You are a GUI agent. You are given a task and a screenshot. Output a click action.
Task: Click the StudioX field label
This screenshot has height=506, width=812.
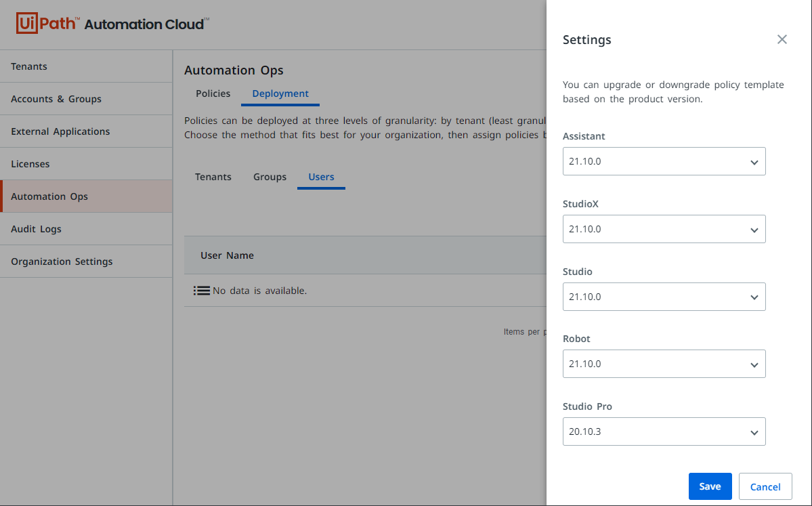[x=580, y=204]
